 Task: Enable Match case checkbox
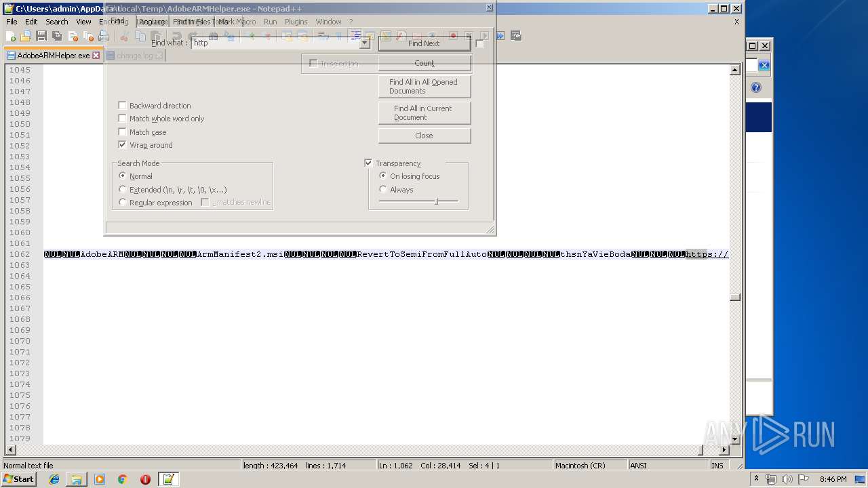122,132
